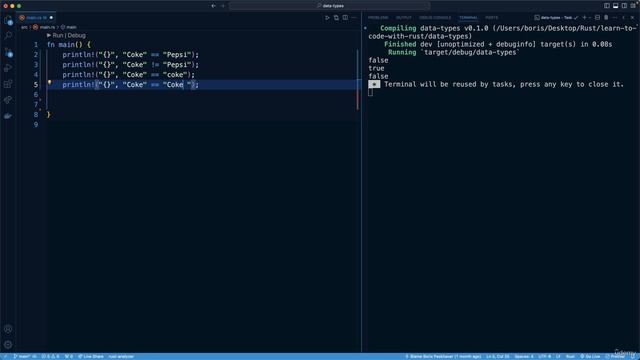Split the editor to the right
The height and width of the screenshot is (360, 640).
tap(345, 18)
